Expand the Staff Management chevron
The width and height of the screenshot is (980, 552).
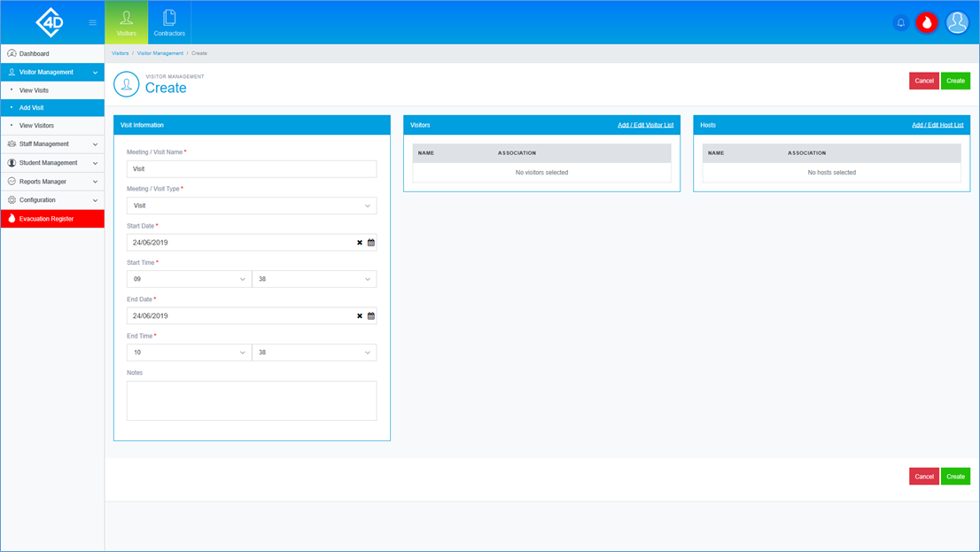(x=95, y=144)
